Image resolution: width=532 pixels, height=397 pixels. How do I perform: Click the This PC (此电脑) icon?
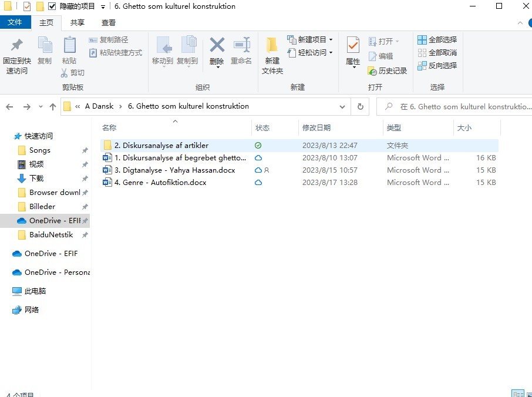pos(17,291)
